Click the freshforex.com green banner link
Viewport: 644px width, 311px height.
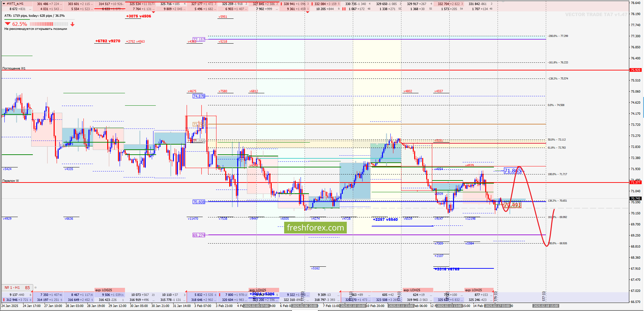click(x=315, y=228)
